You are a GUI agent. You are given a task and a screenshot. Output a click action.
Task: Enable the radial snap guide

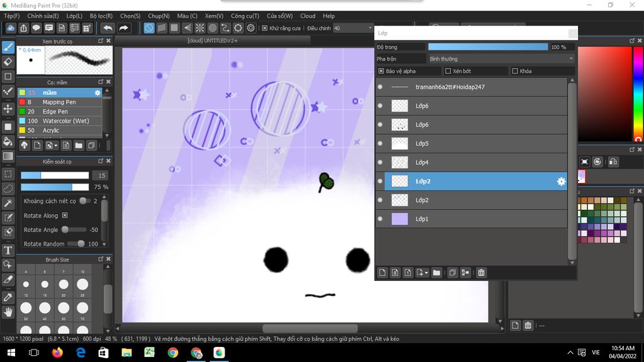[200, 28]
